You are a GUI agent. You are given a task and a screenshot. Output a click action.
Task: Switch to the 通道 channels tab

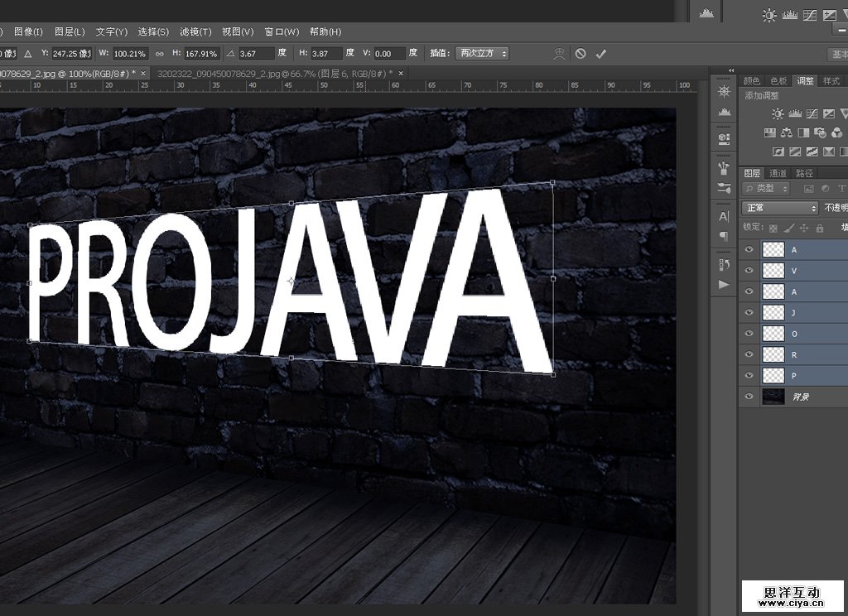pos(778,173)
